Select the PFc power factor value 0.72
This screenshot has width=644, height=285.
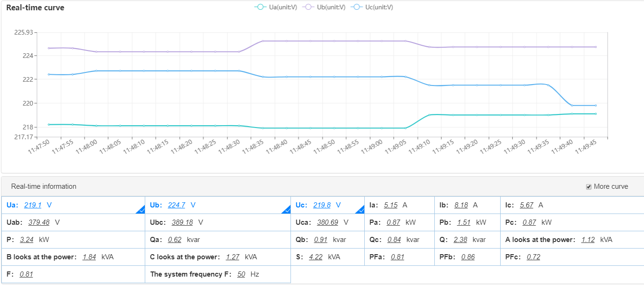point(533,257)
